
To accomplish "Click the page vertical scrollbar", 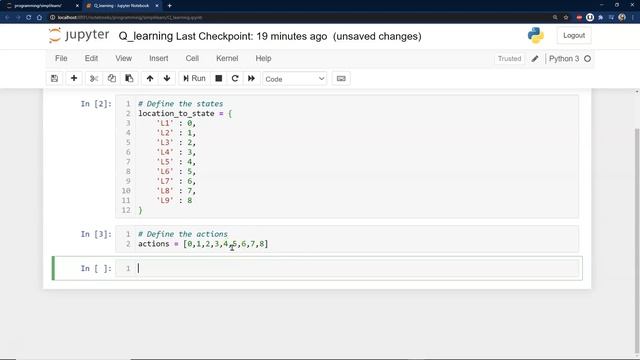I will (637, 242).
